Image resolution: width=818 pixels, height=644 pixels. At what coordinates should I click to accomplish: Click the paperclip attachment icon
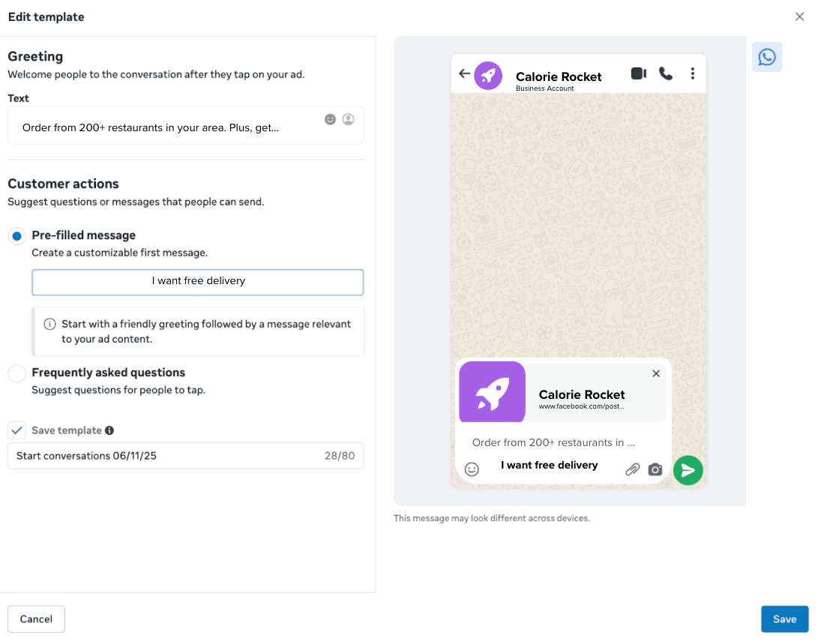(x=632, y=468)
